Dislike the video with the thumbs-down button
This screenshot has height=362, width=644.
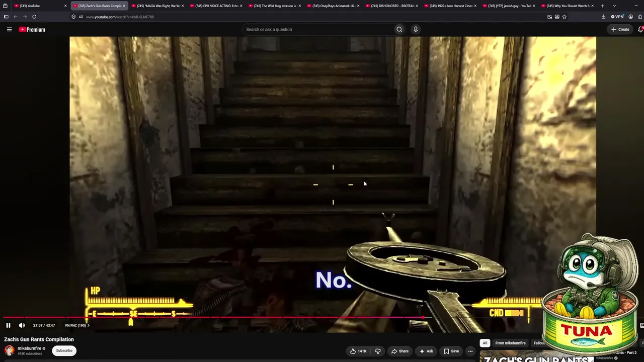(378, 351)
